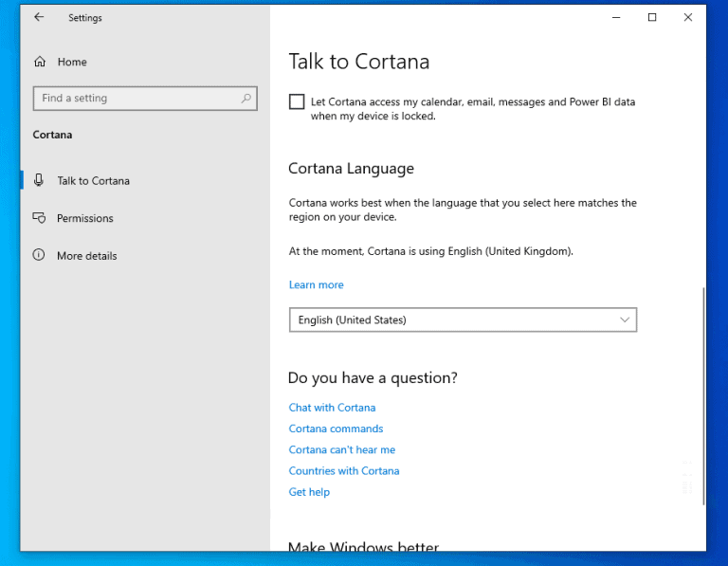Open the Home settings page
Screen dimensions: 728x566
[145, 62]
